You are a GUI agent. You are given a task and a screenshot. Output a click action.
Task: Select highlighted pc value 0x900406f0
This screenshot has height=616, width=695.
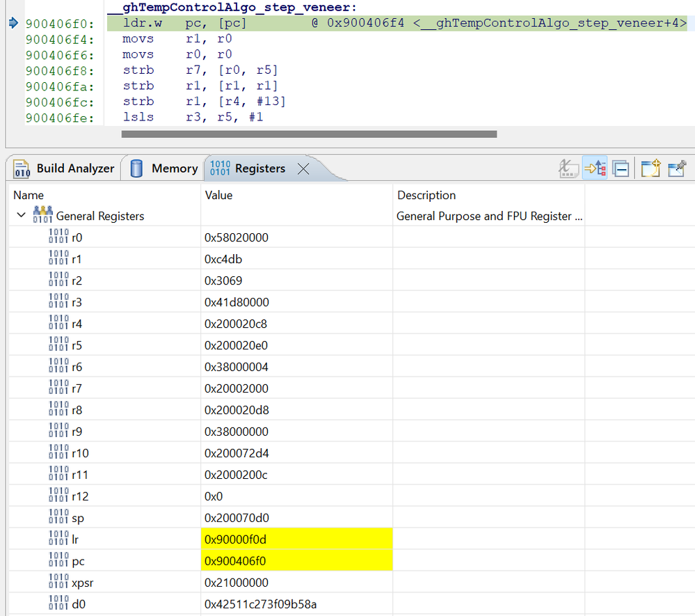(x=296, y=561)
